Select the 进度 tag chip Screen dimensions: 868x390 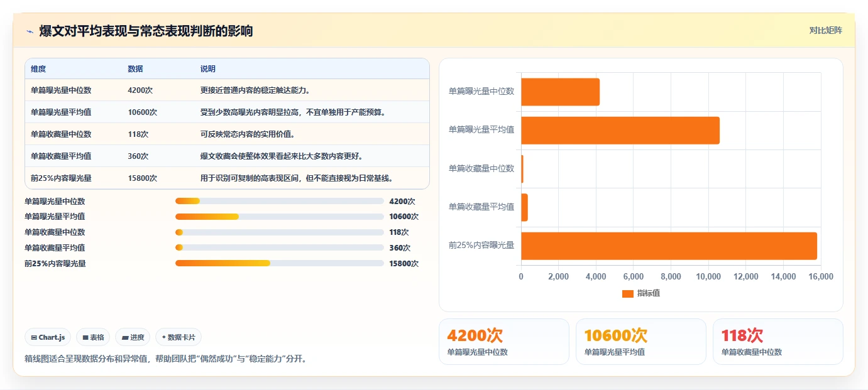point(133,337)
